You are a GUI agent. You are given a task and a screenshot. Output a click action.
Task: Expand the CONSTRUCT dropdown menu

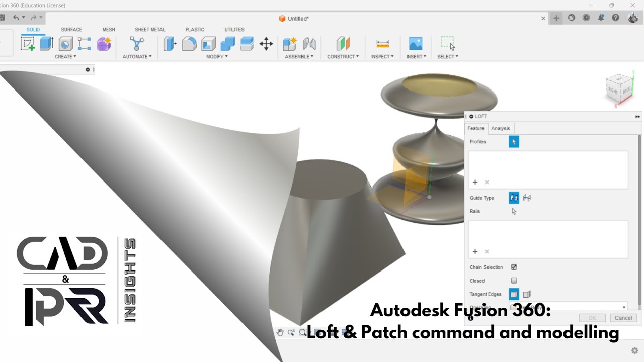tap(343, 57)
